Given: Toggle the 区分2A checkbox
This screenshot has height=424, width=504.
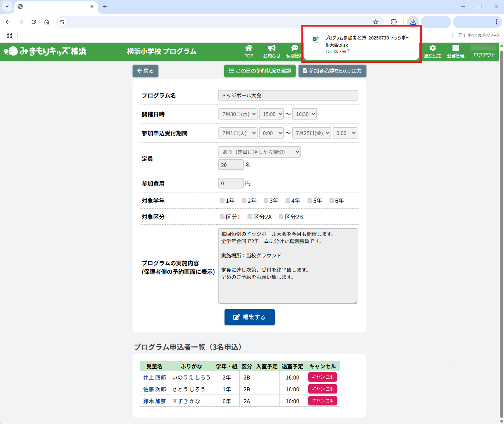Looking at the screenshot, I should tap(250, 217).
